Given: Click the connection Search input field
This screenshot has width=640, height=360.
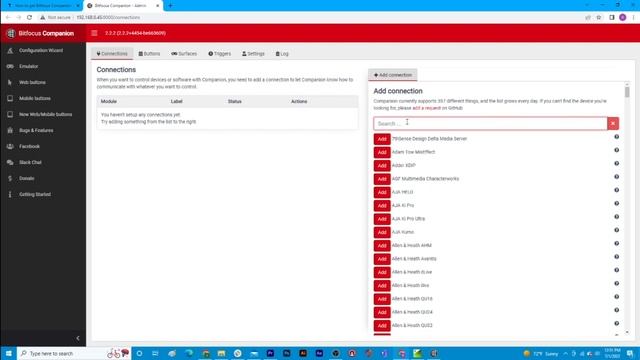Looking at the screenshot, I should (x=490, y=124).
